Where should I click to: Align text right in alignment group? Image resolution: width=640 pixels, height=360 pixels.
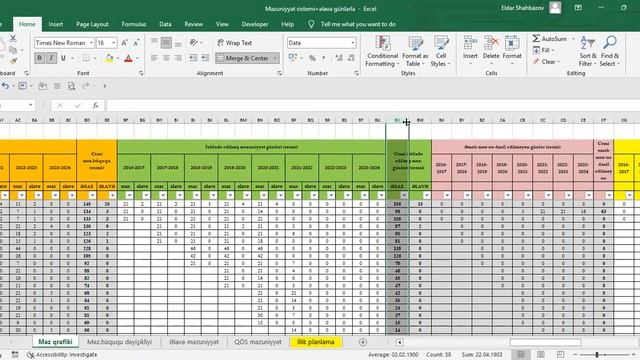click(x=178, y=58)
